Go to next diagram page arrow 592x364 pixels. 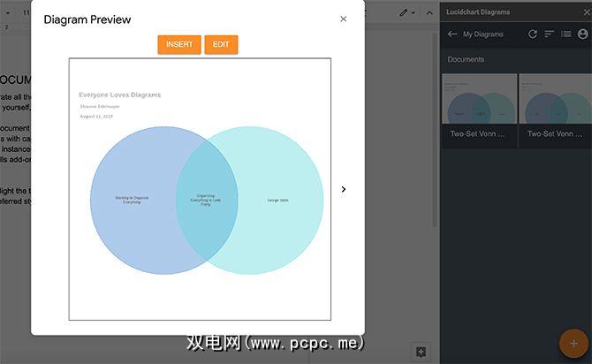click(343, 189)
